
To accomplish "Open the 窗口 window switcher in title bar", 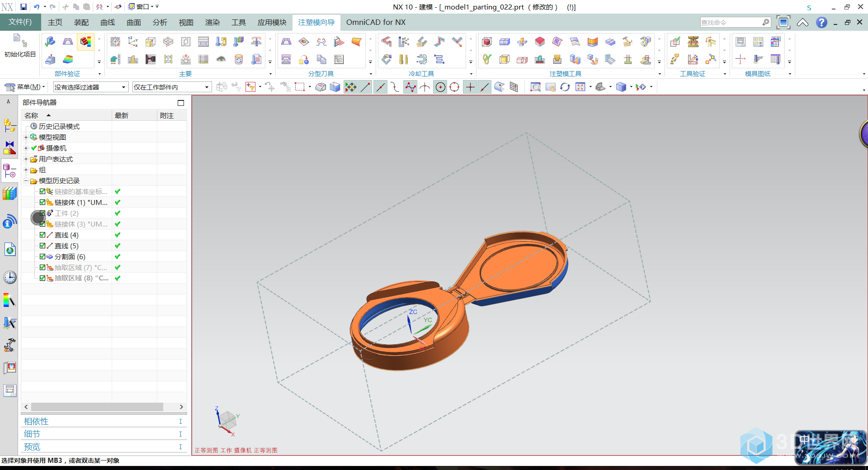I will (x=143, y=7).
